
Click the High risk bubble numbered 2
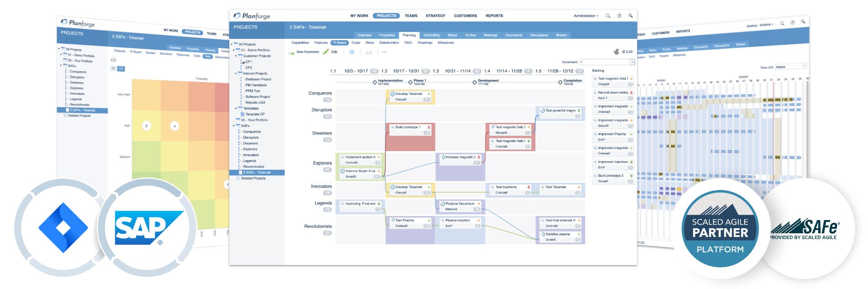(146, 126)
